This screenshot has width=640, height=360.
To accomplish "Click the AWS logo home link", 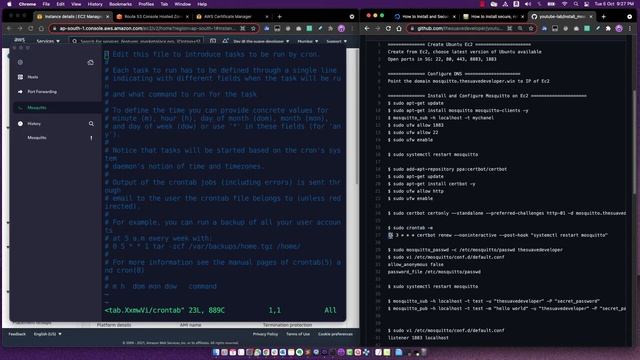I will point(20,40).
